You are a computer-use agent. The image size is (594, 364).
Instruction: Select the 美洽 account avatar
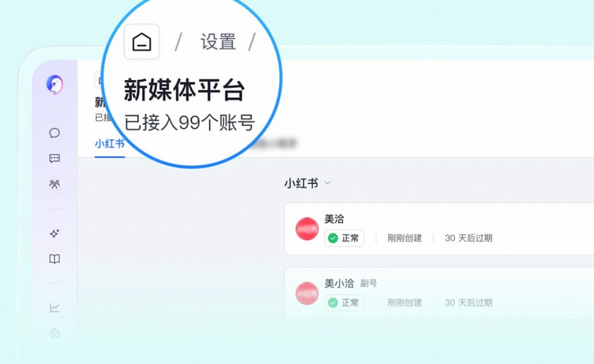pyautogui.click(x=307, y=229)
